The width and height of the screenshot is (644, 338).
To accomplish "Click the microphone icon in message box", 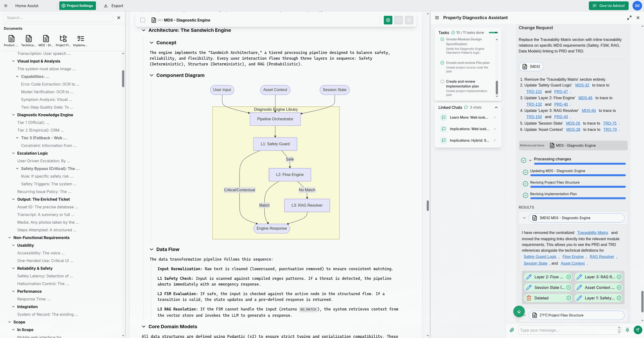I will click(x=627, y=330).
